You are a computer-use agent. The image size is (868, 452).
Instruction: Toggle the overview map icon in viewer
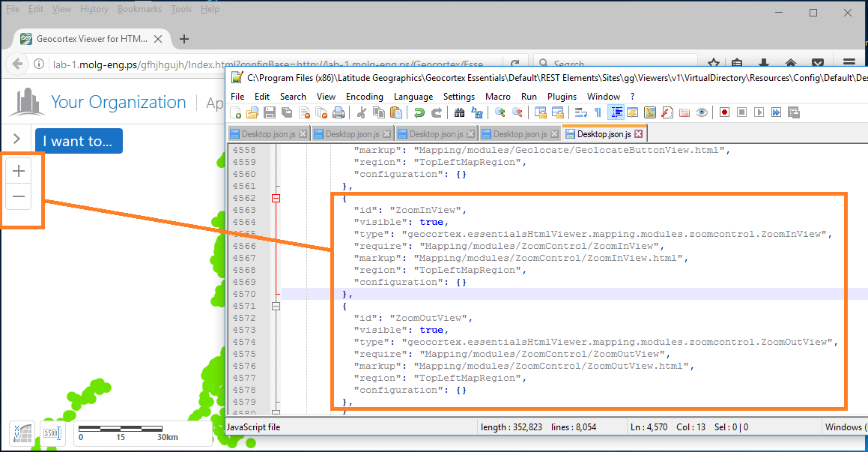point(22,433)
